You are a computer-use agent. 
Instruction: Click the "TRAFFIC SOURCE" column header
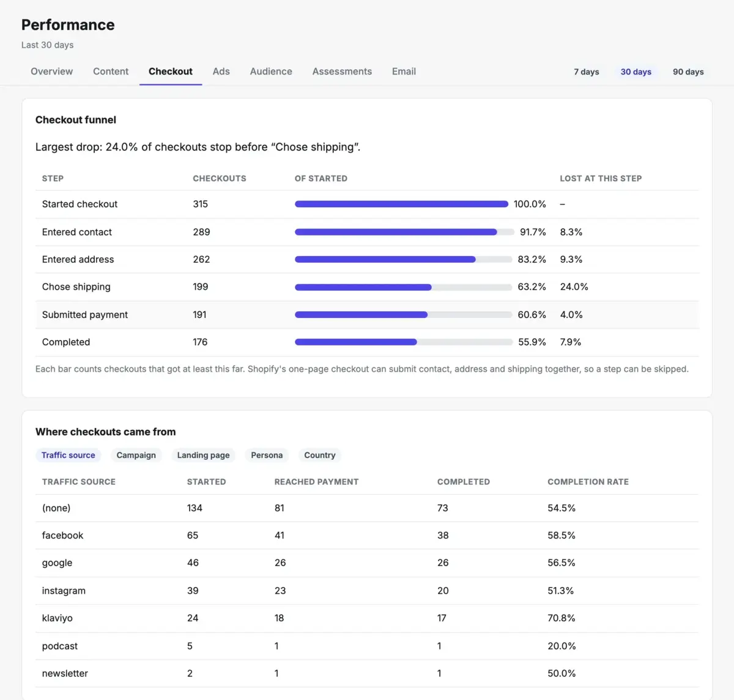(79, 482)
